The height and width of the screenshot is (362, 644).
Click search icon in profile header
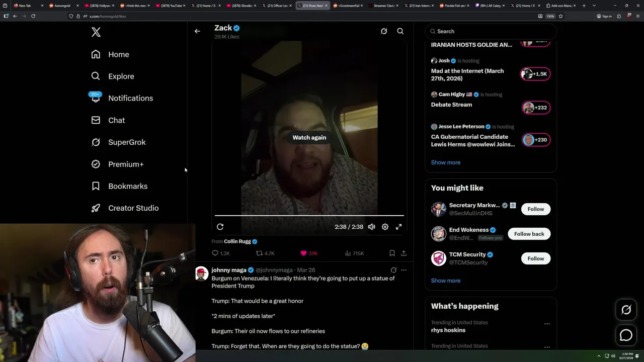click(x=400, y=31)
